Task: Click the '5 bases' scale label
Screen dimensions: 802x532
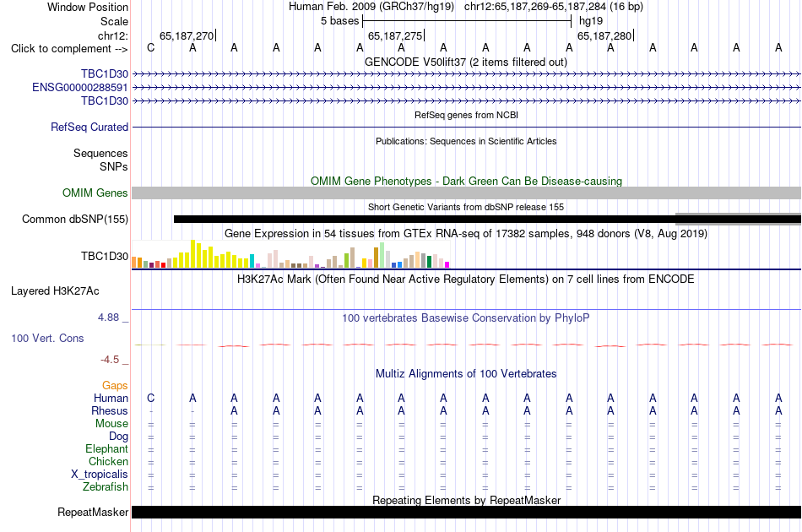Action: [339, 21]
